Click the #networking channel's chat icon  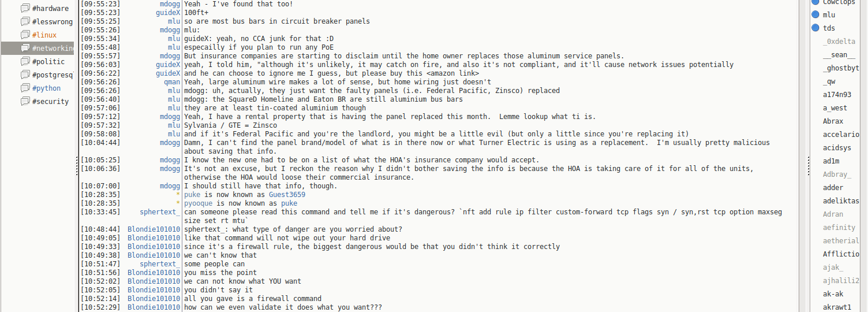point(25,48)
